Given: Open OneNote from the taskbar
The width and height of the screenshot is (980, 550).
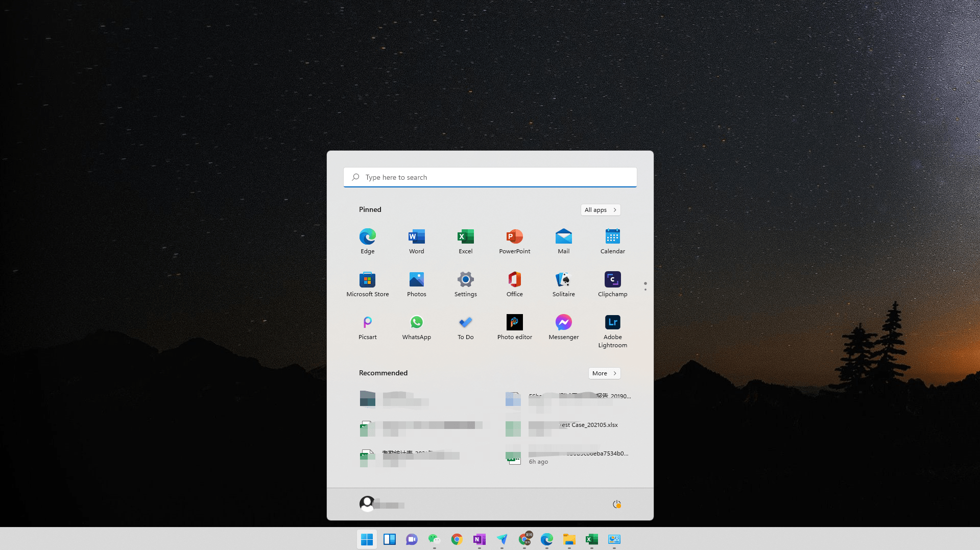Looking at the screenshot, I should click(480, 539).
